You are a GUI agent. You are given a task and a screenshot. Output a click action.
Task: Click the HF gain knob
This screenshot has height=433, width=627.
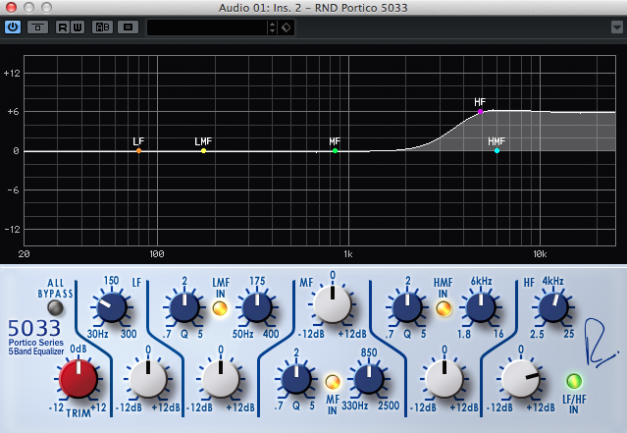[x=520, y=379]
